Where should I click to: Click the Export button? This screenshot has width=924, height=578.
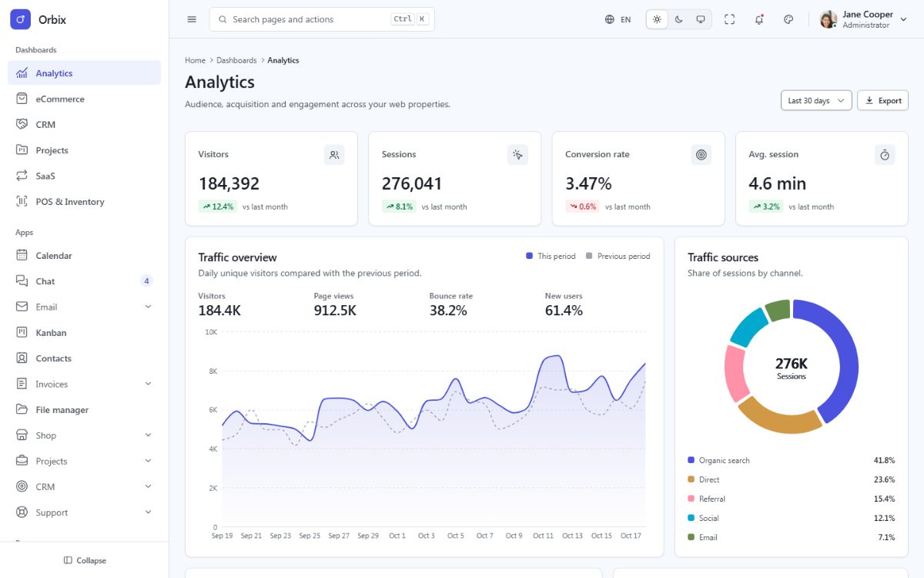tap(882, 100)
